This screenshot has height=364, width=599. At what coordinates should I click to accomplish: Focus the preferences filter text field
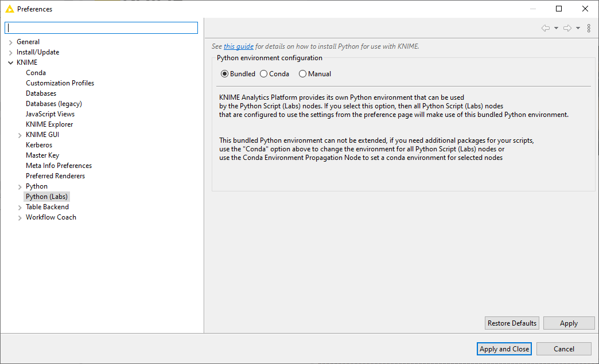click(101, 28)
